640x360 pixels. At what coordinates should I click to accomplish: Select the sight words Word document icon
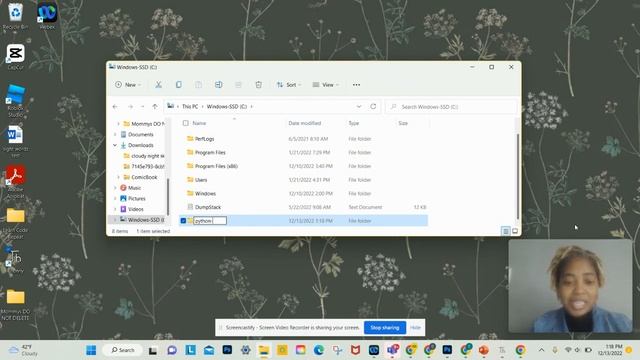point(16,141)
